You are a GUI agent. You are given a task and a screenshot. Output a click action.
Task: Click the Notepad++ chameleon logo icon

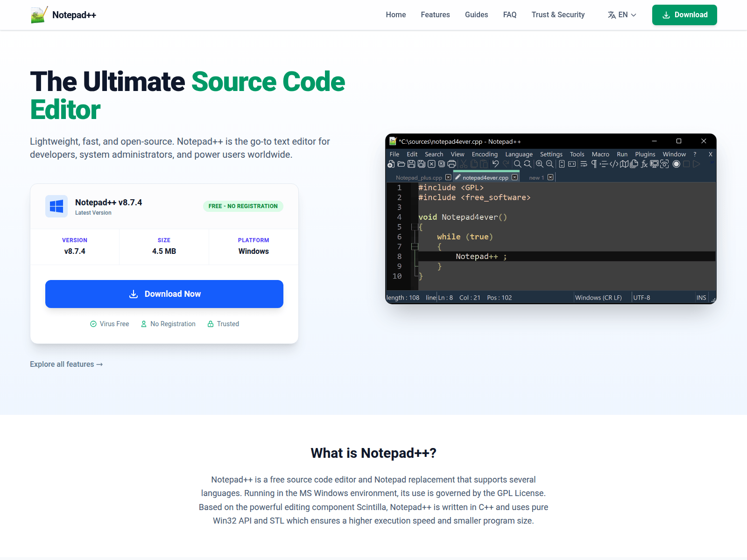coord(39,15)
